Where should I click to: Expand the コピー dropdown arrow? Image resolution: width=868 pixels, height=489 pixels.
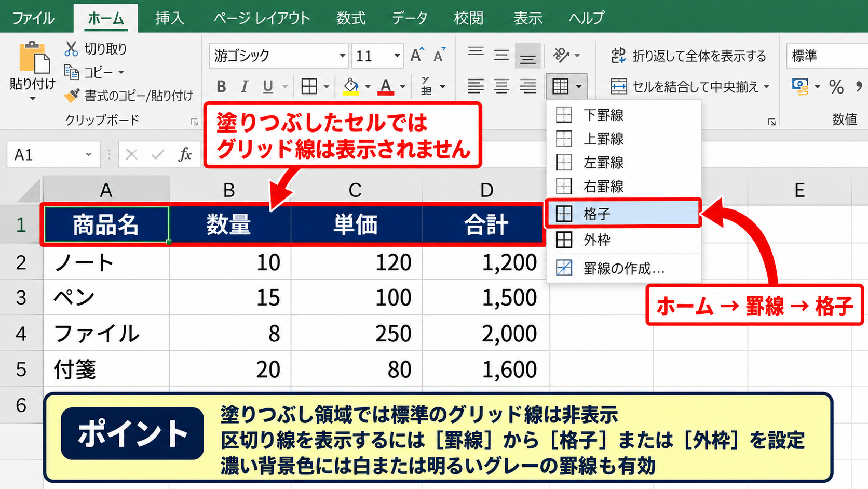click(121, 72)
